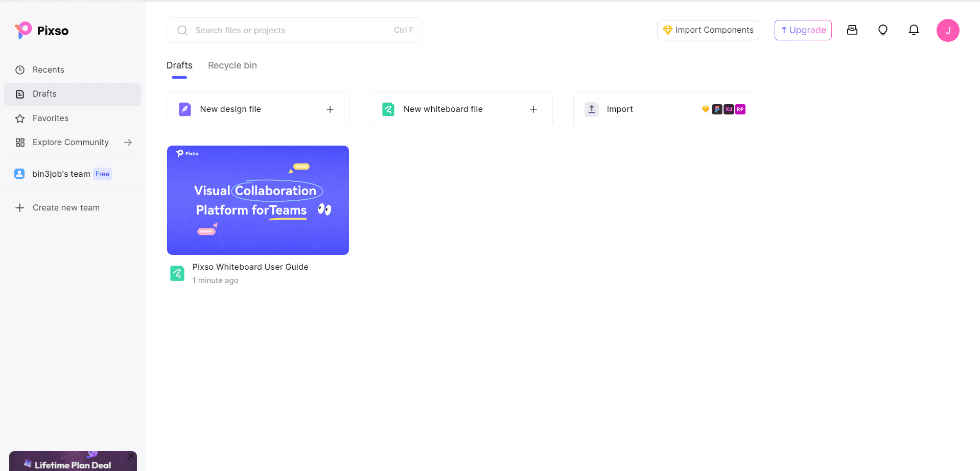The height and width of the screenshot is (471, 980).
Task: Click the plus icon for New design file
Action: point(330,109)
